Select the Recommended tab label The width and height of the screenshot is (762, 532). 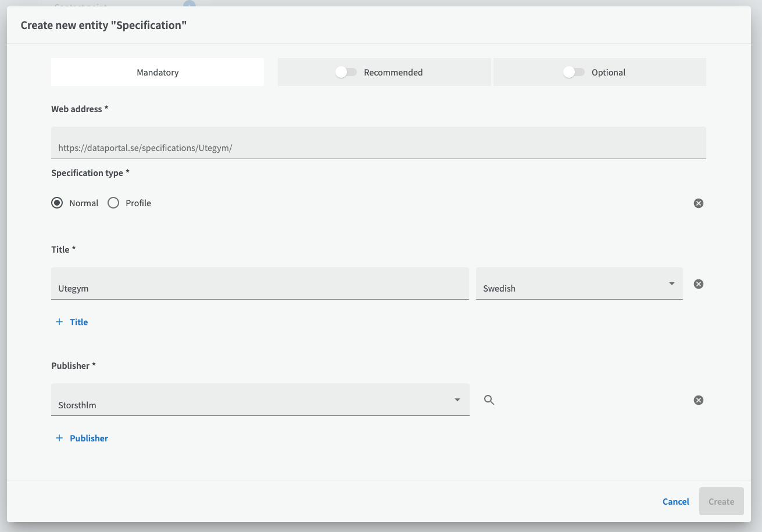(393, 73)
